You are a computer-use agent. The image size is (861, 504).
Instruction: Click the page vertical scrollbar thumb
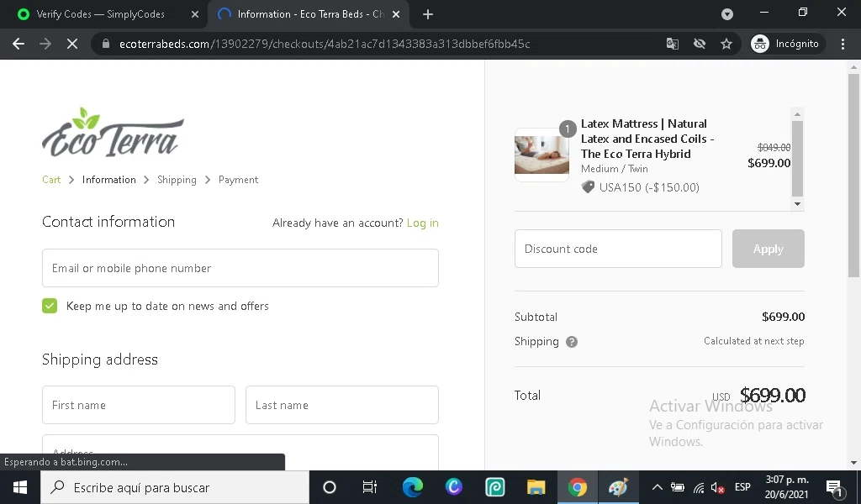pyautogui.click(x=853, y=176)
